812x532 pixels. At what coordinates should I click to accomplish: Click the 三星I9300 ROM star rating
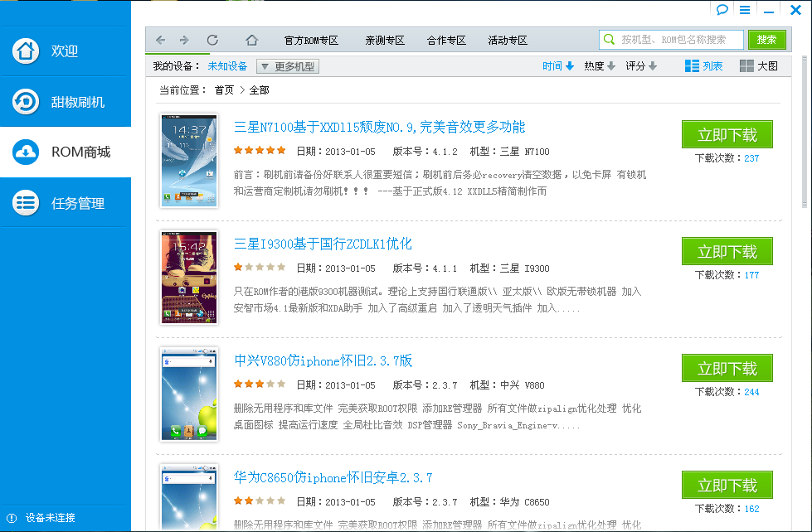[x=260, y=268]
